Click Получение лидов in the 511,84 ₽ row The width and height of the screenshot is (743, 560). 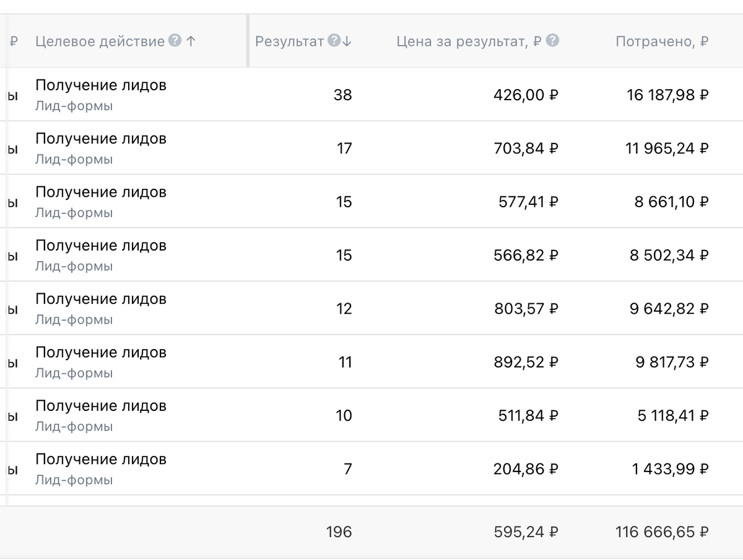tap(100, 406)
